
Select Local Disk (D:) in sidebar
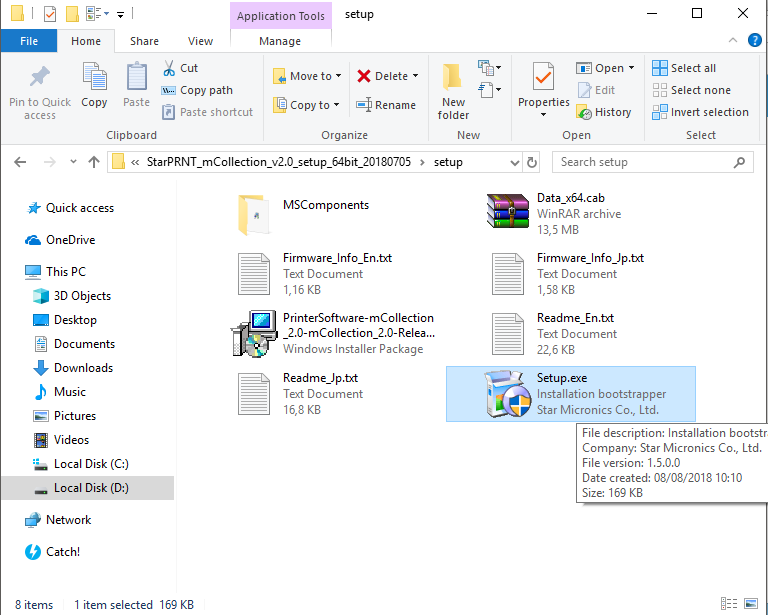tap(87, 488)
